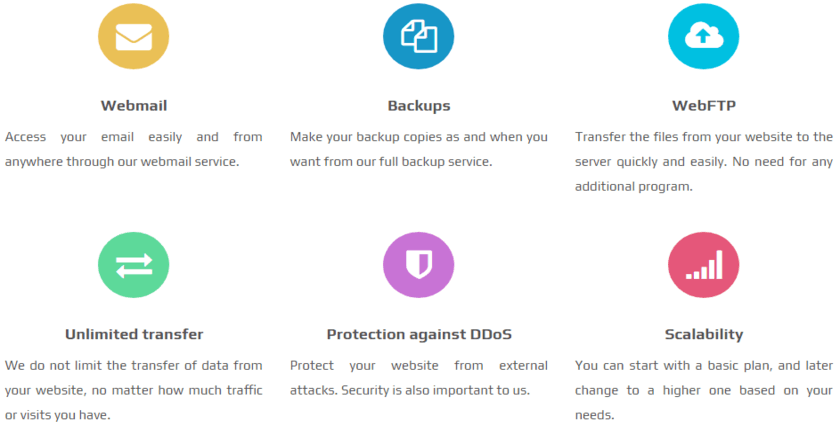This screenshot has width=840, height=430.
Task: Select the WebFTP cloud upload icon
Action: click(703, 36)
